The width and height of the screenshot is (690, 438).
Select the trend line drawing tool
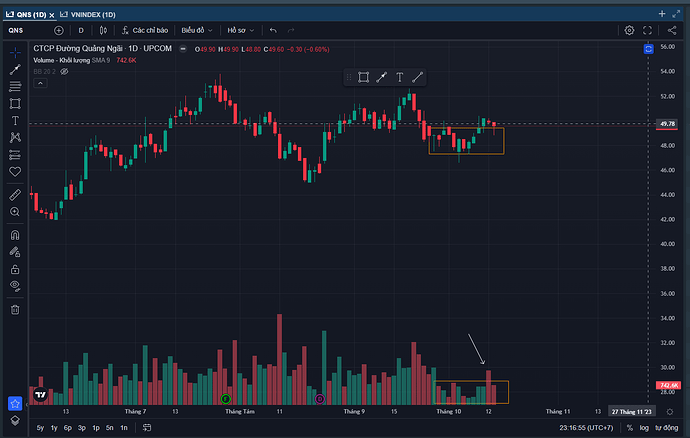pyautogui.click(x=15, y=70)
